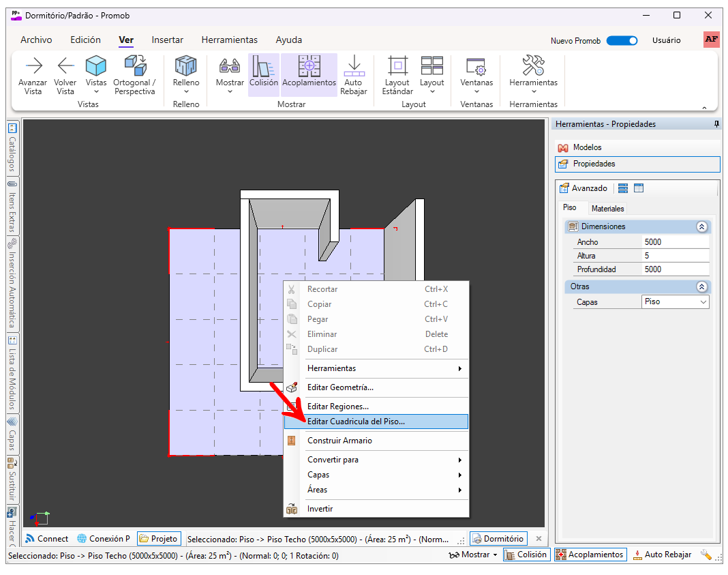
Task: Pin the Herramientas - Propiedades panel
Action: click(x=716, y=124)
